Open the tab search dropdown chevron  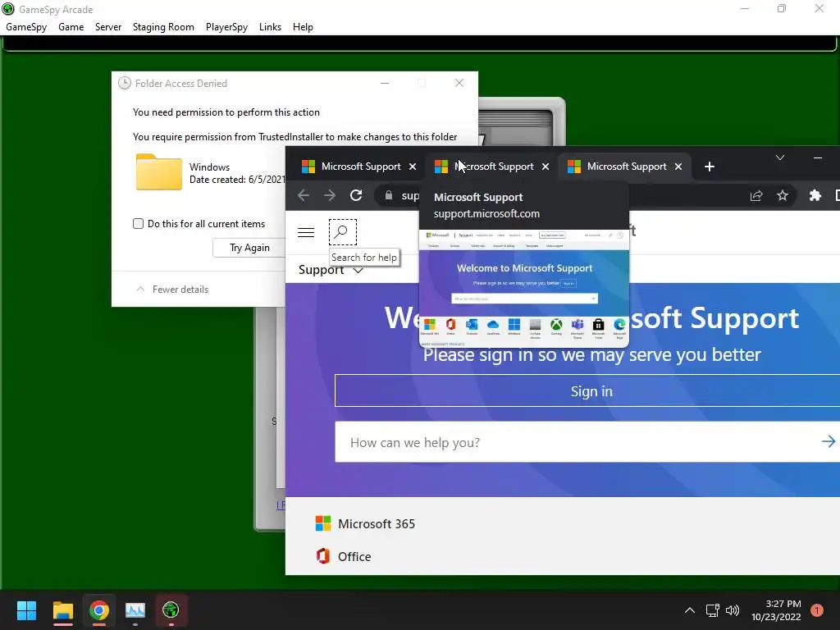[780, 157]
